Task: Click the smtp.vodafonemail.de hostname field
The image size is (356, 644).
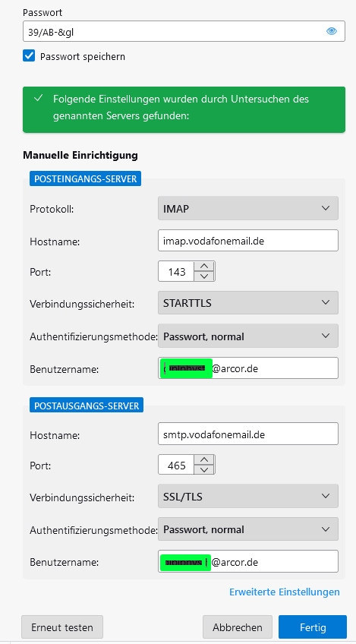Action: [248, 434]
